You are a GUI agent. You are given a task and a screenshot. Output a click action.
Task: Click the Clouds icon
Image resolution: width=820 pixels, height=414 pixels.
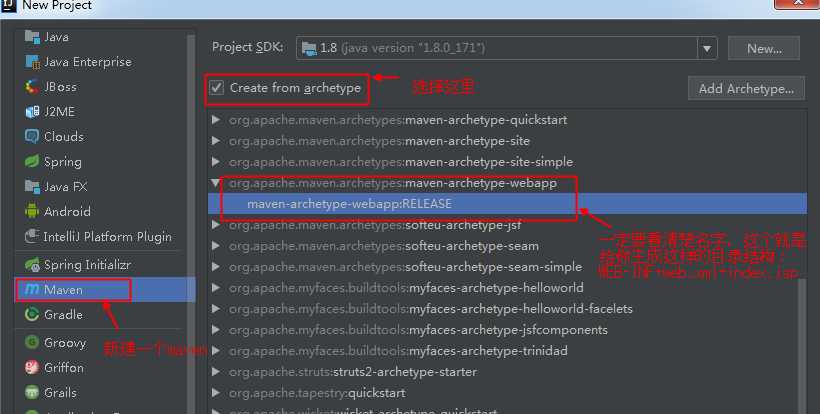pos(32,137)
